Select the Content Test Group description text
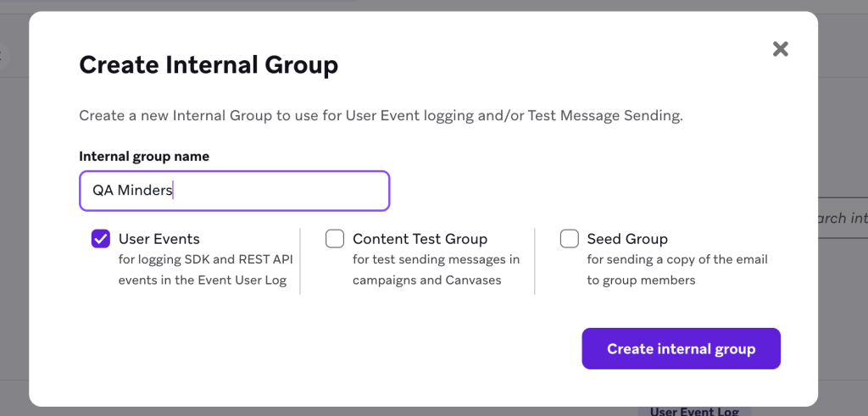The width and height of the screenshot is (868, 416). pos(436,269)
